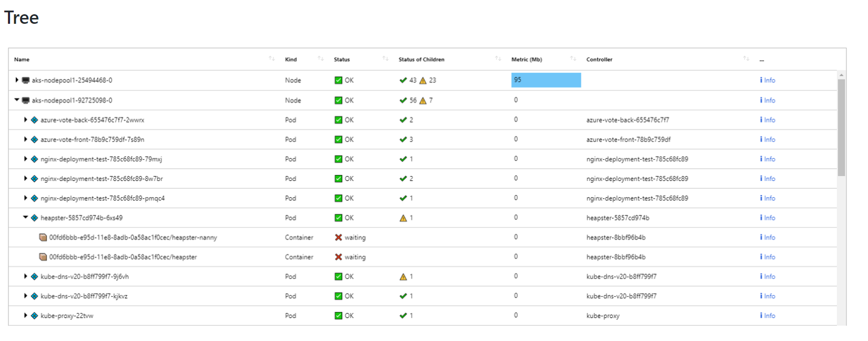This screenshot has height=341, width=868.
Task: Click node icon for aks-nodepool1-25494468-0
Action: point(25,80)
